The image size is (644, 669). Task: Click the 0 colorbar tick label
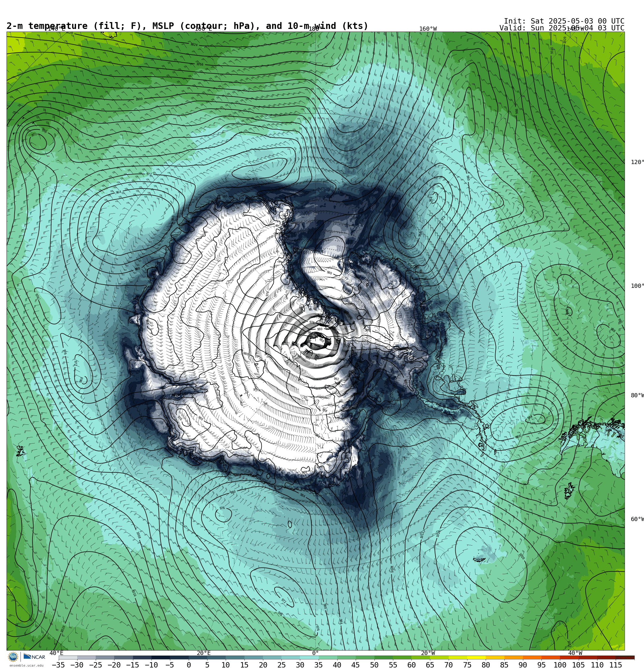tap(188, 665)
